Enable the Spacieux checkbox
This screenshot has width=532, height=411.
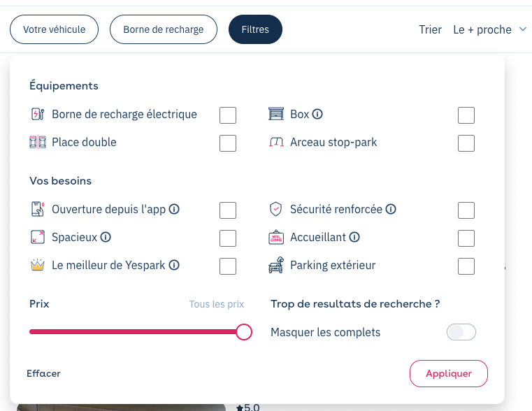228,238
